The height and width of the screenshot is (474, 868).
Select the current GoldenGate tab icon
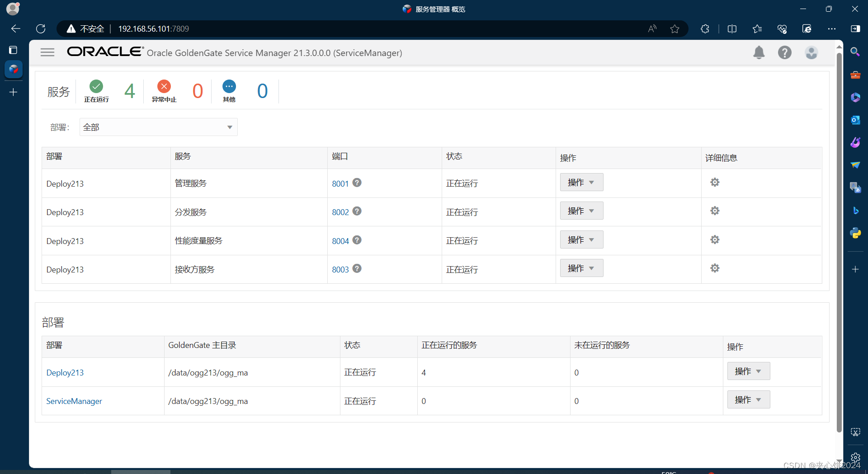click(x=14, y=69)
